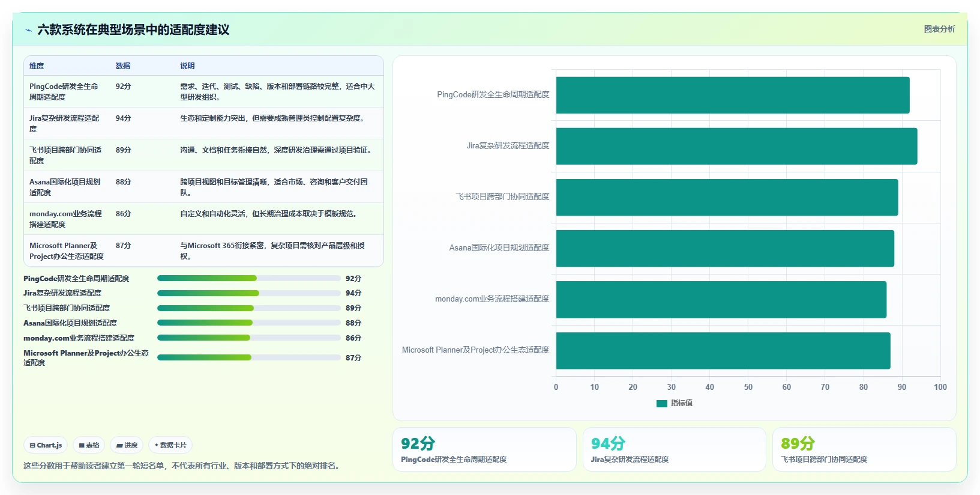Click the x-axis tick label 50

[x=748, y=387]
